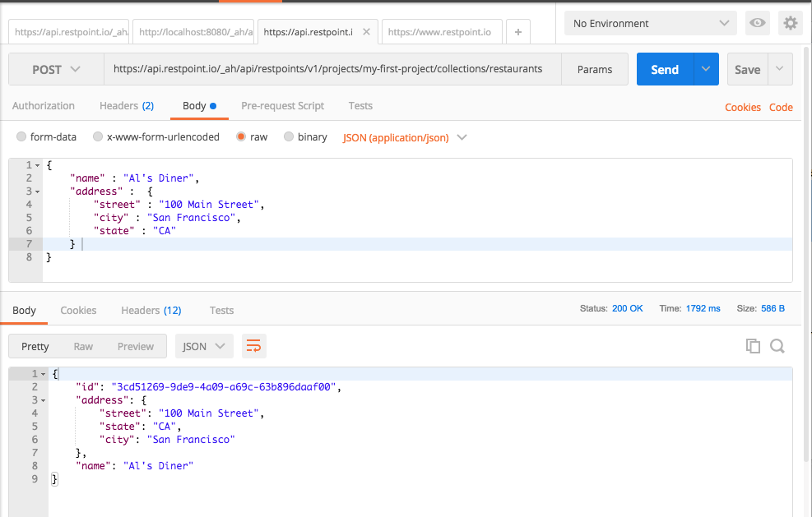Copy response body to clipboard
The width and height of the screenshot is (812, 517).
click(x=753, y=346)
